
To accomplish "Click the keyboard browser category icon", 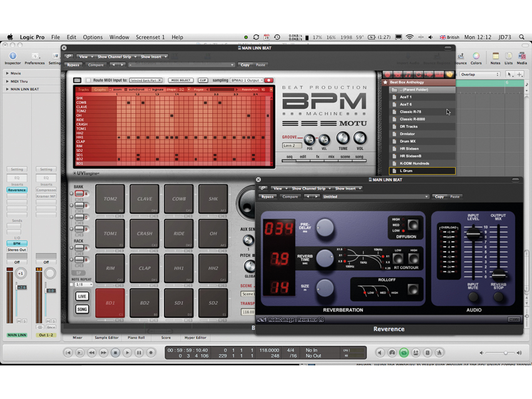I will click(x=439, y=74).
